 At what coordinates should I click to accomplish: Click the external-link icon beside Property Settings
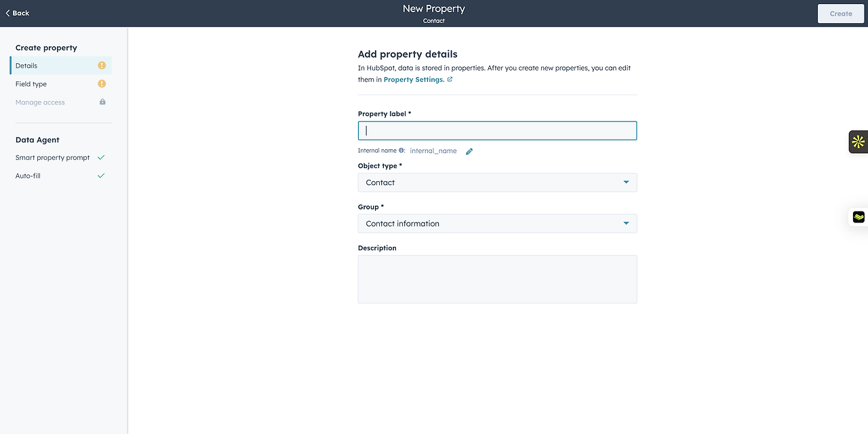[x=450, y=79]
